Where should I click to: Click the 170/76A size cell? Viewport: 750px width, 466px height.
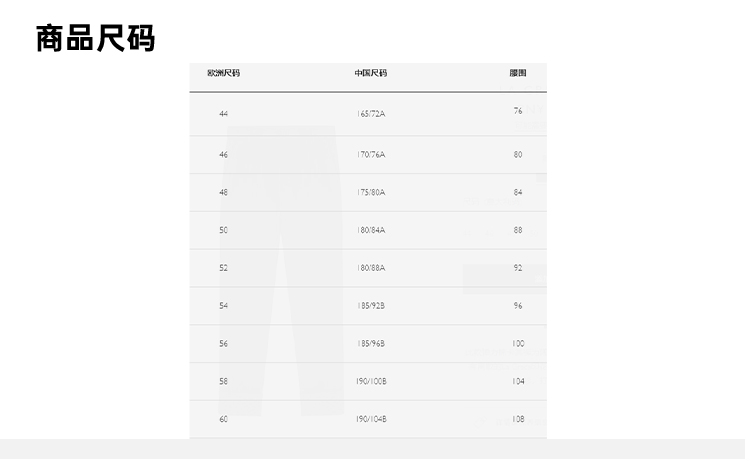pyautogui.click(x=370, y=155)
